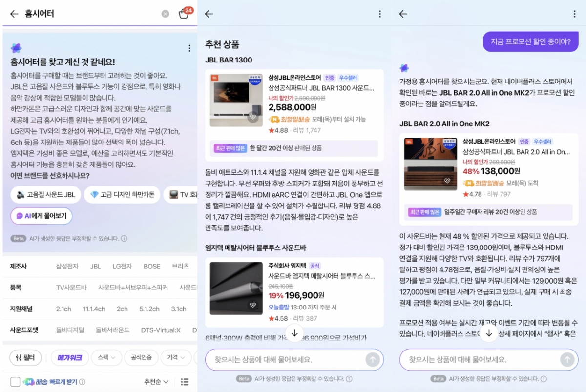Tap the heart on JBL BAR 1300 image

point(252,117)
